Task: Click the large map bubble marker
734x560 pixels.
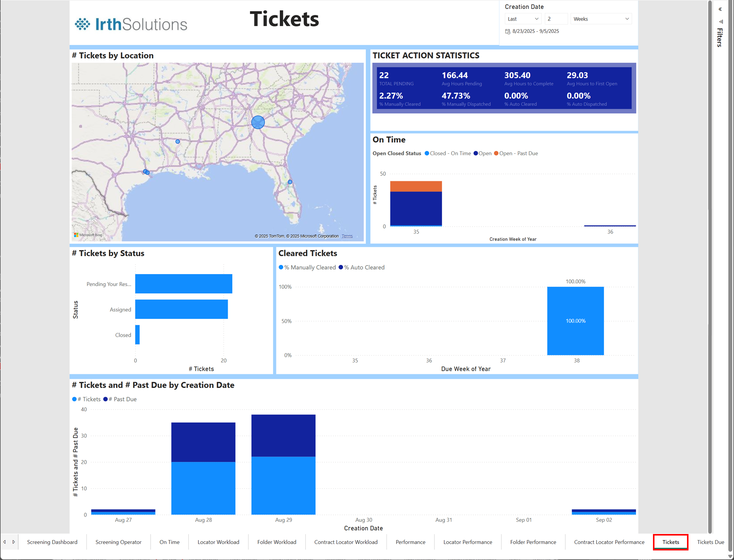Action: 258,122
